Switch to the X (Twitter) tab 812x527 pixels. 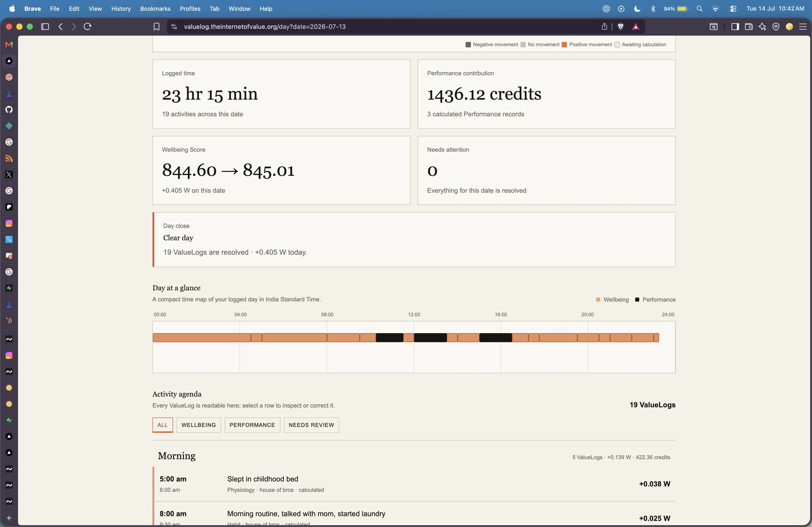[9, 174]
